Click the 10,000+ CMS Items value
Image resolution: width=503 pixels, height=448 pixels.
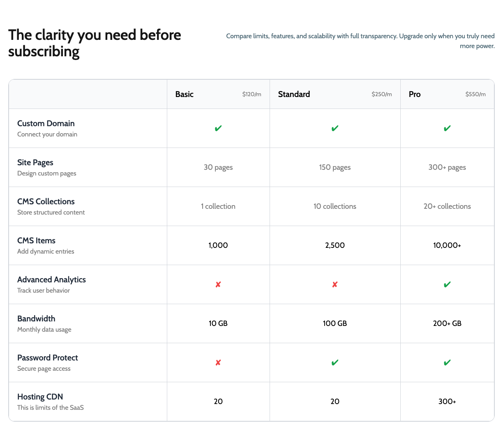(447, 245)
